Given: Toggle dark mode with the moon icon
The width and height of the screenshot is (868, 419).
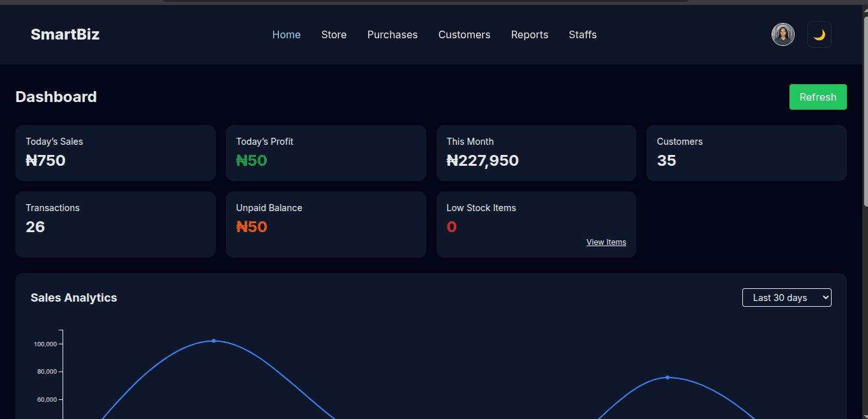Looking at the screenshot, I should 819,34.
